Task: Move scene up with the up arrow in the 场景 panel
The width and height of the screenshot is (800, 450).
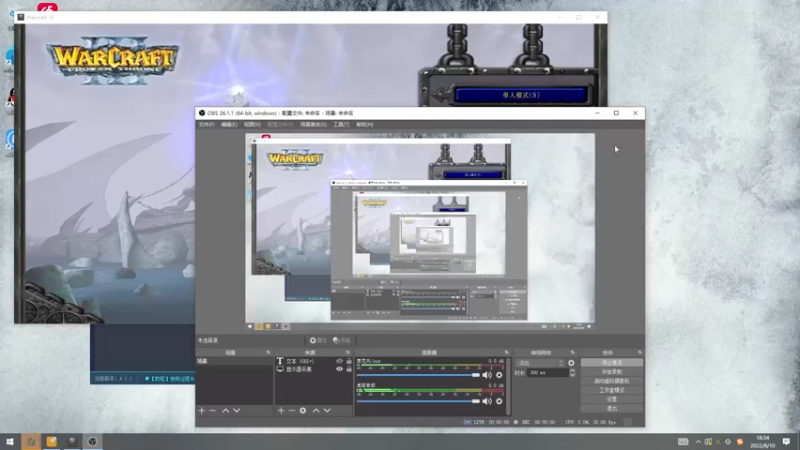Action: click(226, 410)
